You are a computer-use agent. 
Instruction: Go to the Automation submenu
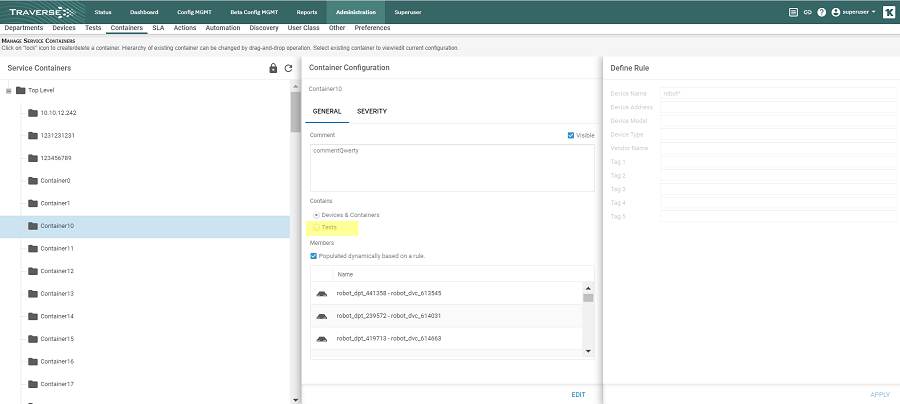tap(223, 28)
